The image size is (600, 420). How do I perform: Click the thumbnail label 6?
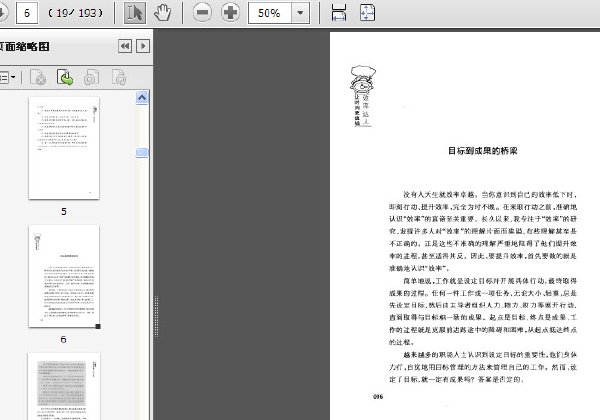[64, 339]
